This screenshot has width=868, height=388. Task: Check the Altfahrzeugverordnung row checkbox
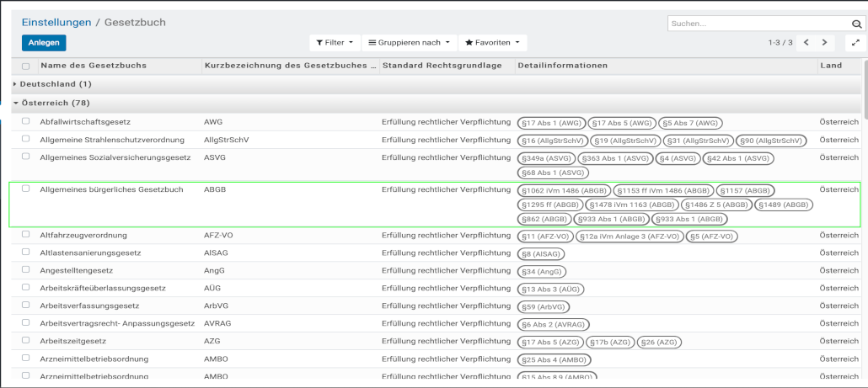[x=25, y=235]
